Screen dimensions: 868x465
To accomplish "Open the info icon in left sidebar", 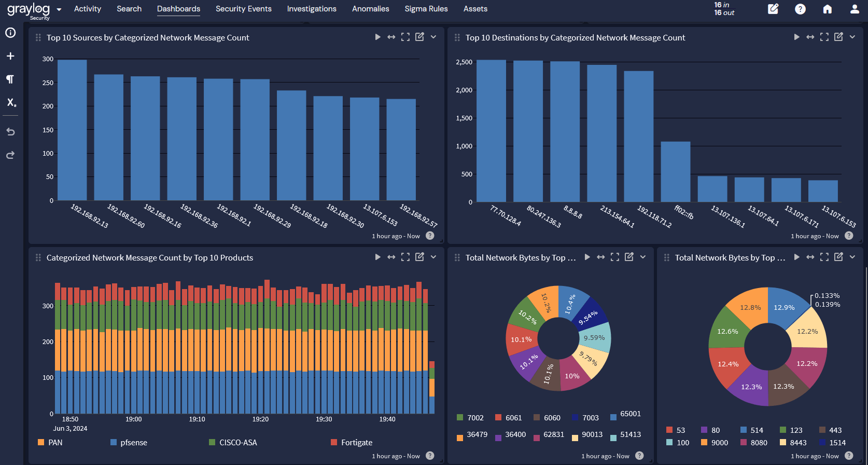I will click(x=10, y=33).
